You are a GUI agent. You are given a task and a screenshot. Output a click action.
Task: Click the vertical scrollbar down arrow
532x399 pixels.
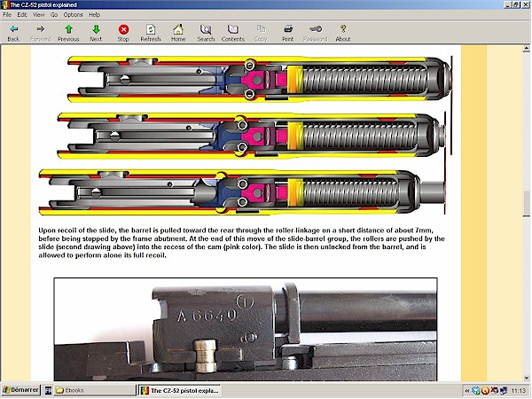(x=526, y=378)
